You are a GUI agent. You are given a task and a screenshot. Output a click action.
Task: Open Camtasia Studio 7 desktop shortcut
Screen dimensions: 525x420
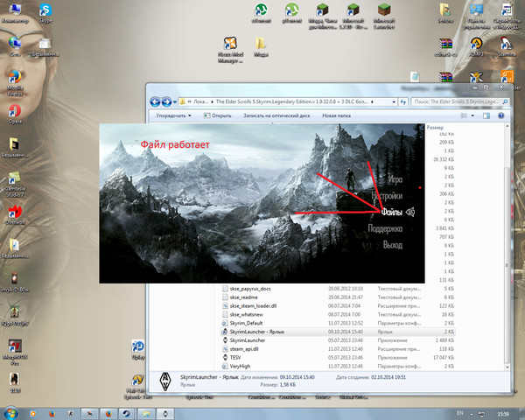(14, 185)
